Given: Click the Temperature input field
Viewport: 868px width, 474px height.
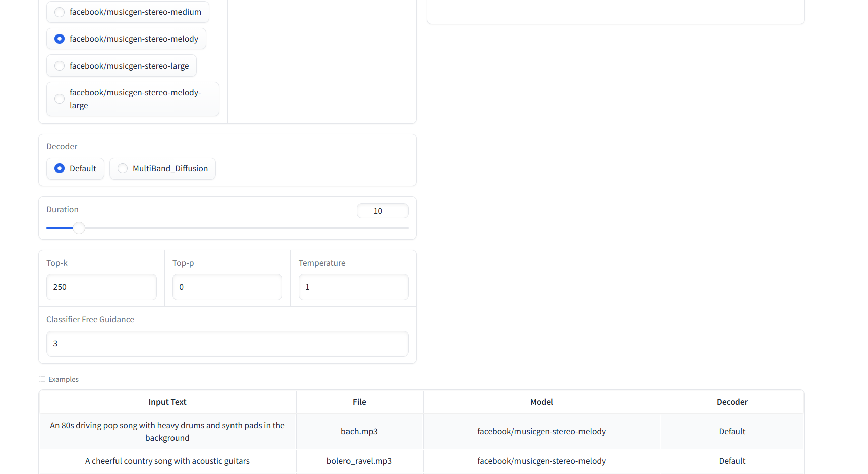Looking at the screenshot, I should pyautogui.click(x=353, y=287).
